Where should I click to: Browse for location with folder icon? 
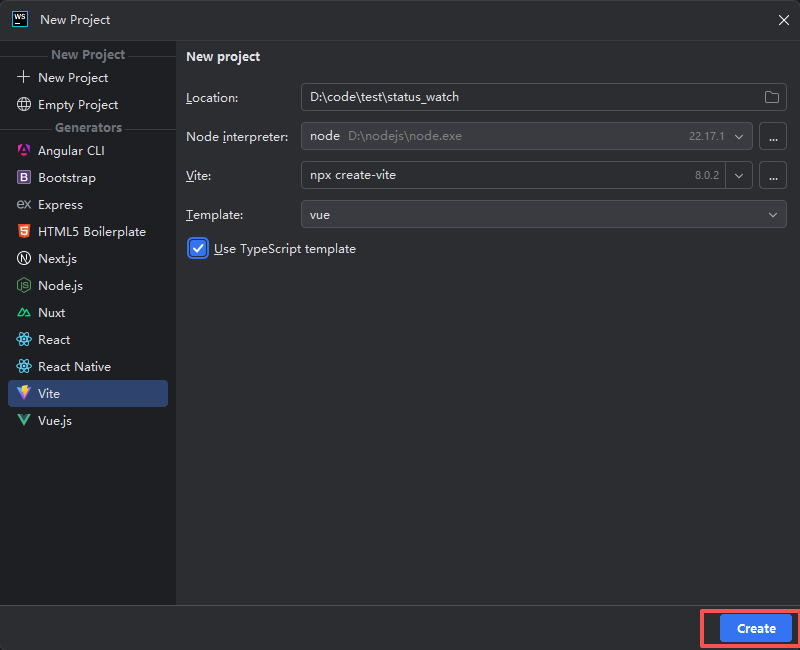pos(771,97)
